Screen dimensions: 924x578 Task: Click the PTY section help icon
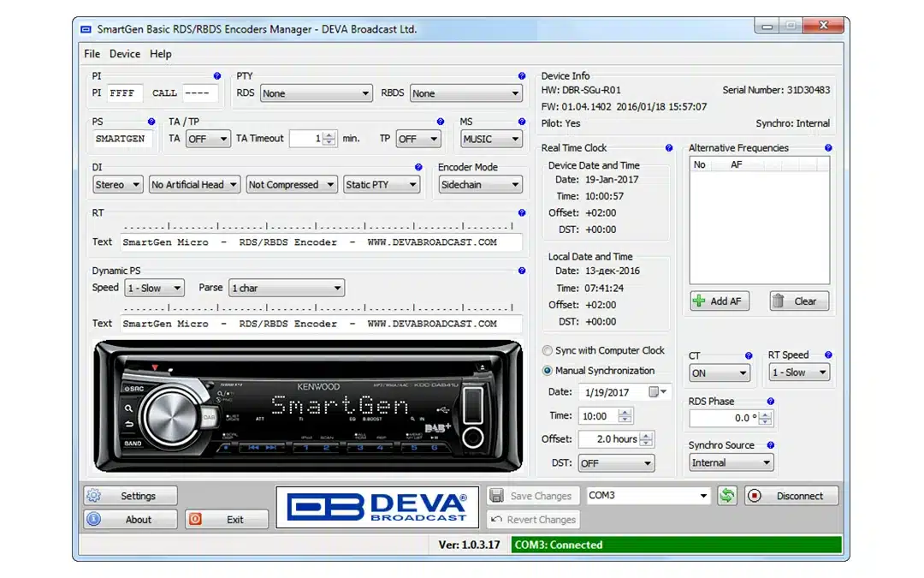[522, 76]
